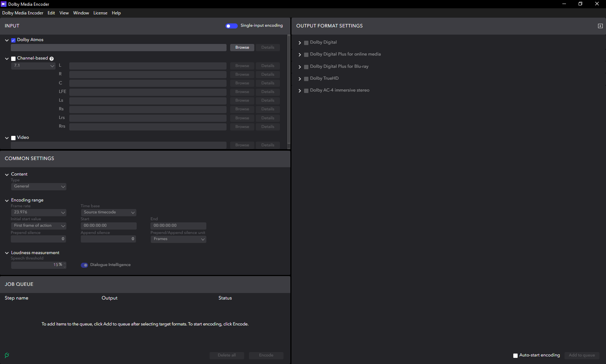Open the License menu
Viewport: 606px width, 364px height.
click(x=100, y=13)
